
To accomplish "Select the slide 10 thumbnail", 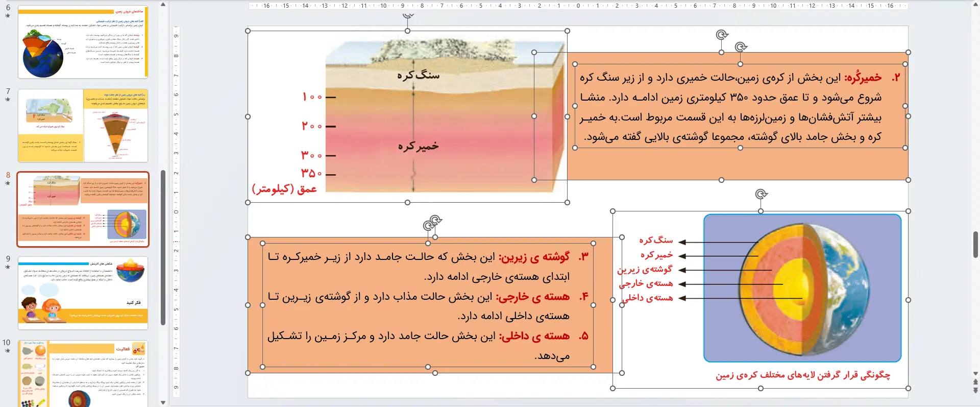I will tap(83, 373).
